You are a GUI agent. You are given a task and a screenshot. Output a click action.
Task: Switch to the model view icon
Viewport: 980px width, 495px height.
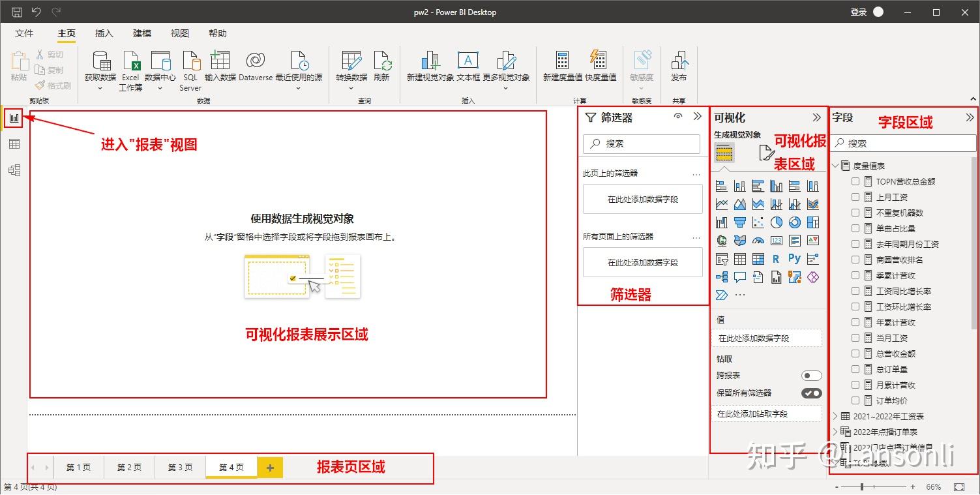(14, 170)
